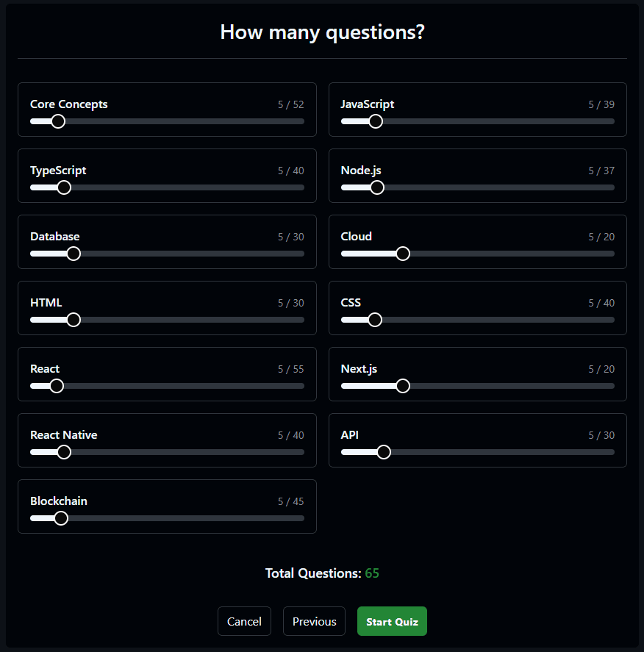Screen dimensions: 644x652
Task: Select the Core Concepts card
Action: [x=167, y=110]
